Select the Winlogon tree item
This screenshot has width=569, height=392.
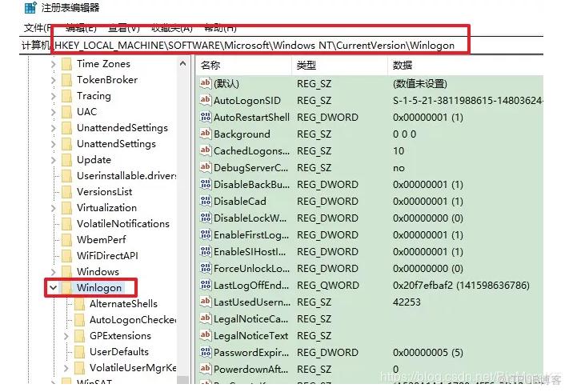coord(99,288)
